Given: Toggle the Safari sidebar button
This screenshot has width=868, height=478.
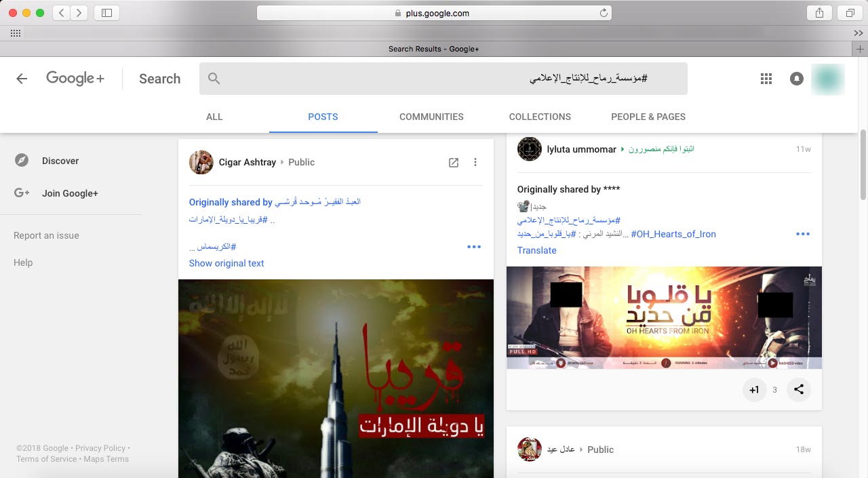Looking at the screenshot, I should 106,13.
